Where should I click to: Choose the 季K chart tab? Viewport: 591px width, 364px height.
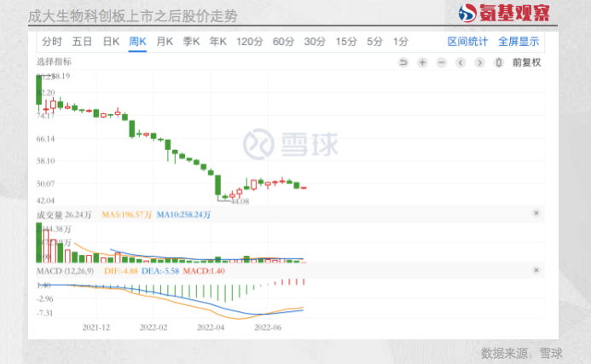[191, 41]
